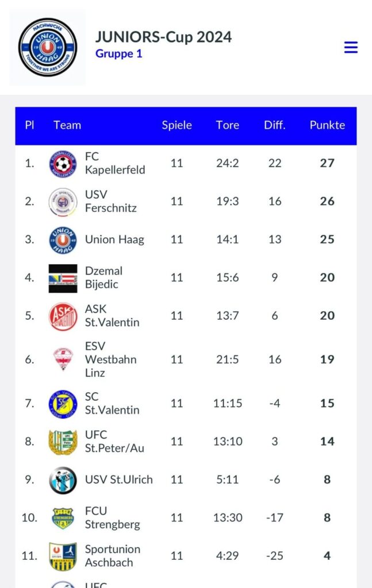The image size is (372, 588).
Task: Click the UFC St.Peter/Au team badge
Action: pyautogui.click(x=63, y=442)
